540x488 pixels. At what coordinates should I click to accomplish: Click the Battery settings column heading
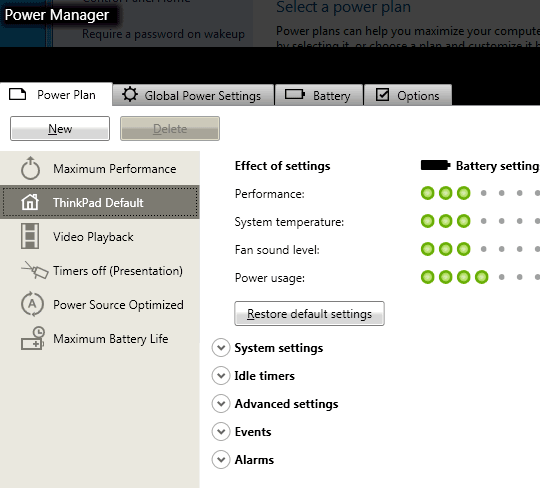pos(498,166)
